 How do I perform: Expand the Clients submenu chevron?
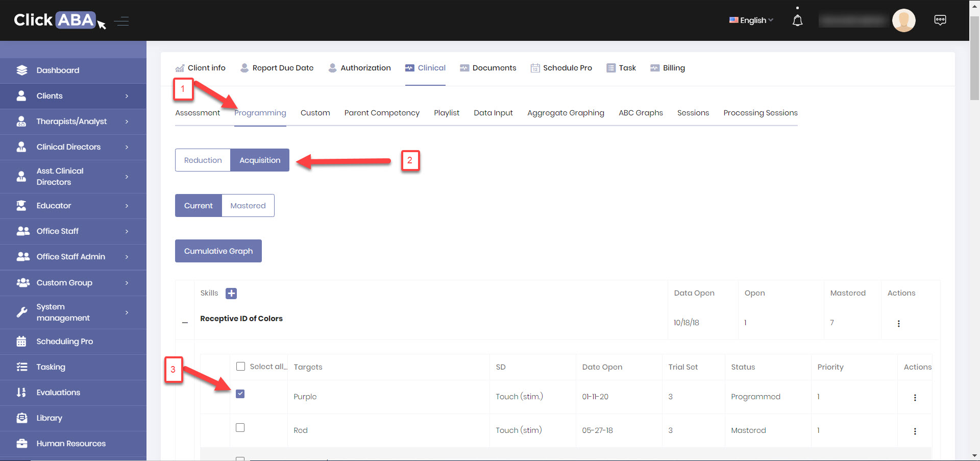coord(127,96)
